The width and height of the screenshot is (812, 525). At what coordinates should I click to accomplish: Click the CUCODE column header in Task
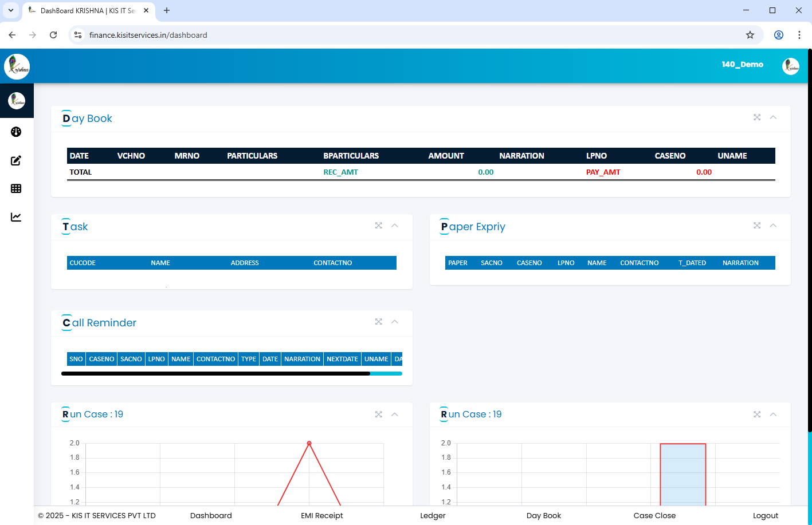tap(83, 263)
